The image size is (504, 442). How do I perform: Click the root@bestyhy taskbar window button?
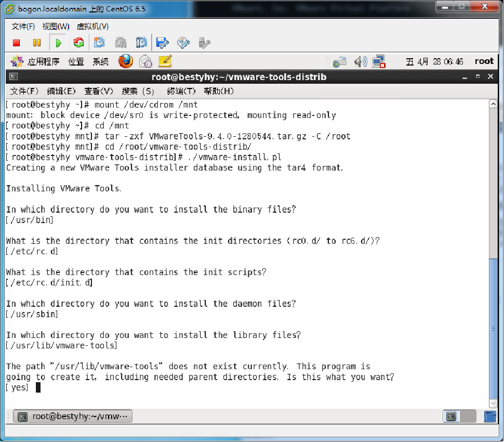[x=73, y=417]
